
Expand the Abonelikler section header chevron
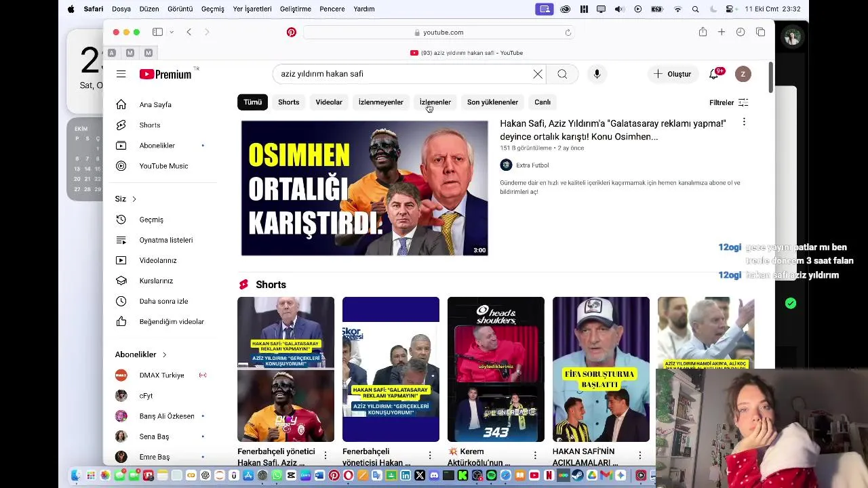[164, 354]
